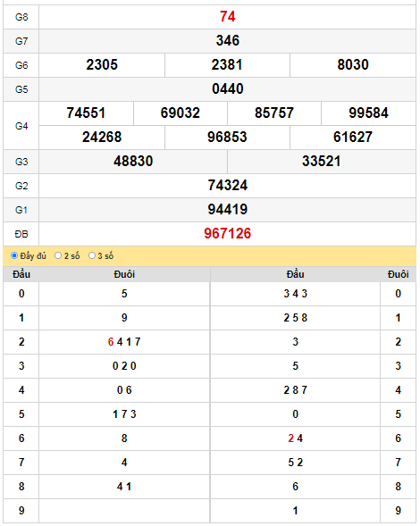Select the "3 số" radio option
Image resolution: width=420 pixels, height=526 pixels.
tap(92, 255)
